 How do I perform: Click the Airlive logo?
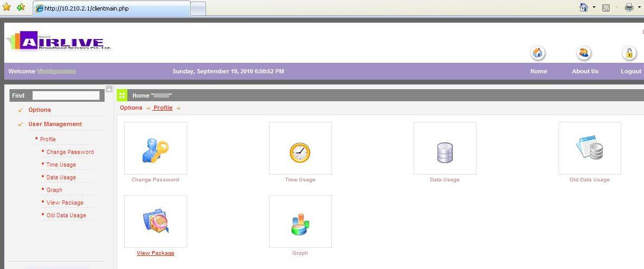pyautogui.click(x=59, y=41)
